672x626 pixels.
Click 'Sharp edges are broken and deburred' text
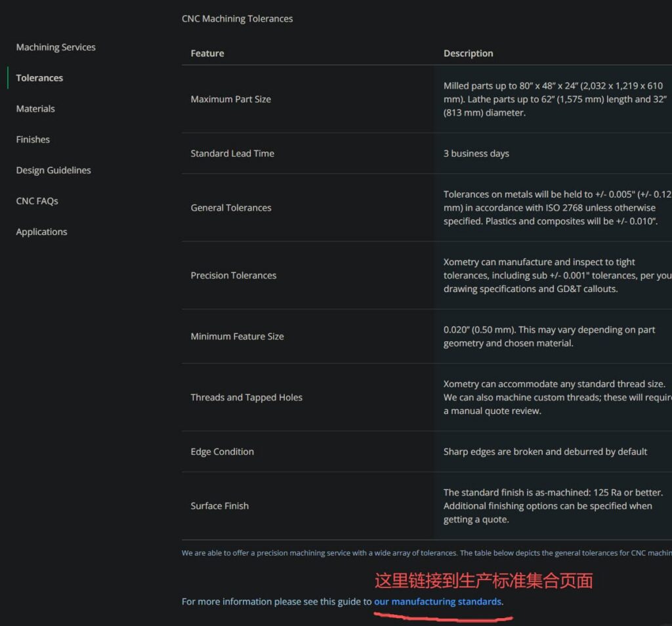[x=545, y=451]
